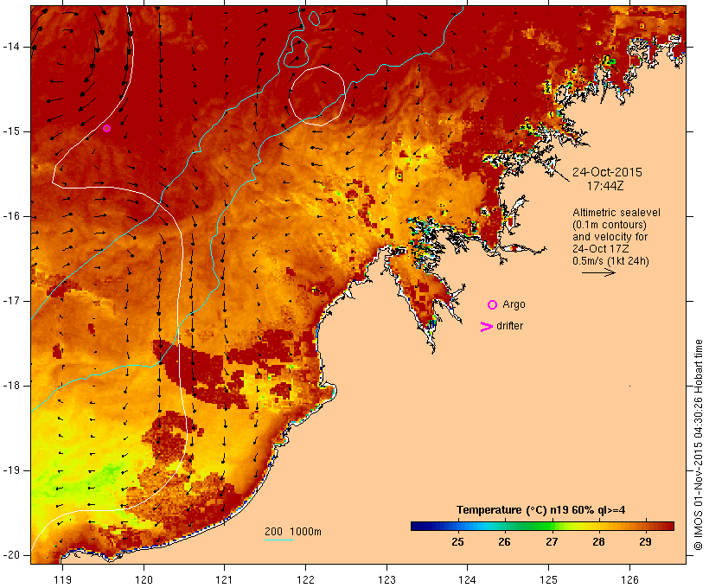Click the longitude axis label 122
Screen dimensions: 709x588
click(x=306, y=579)
